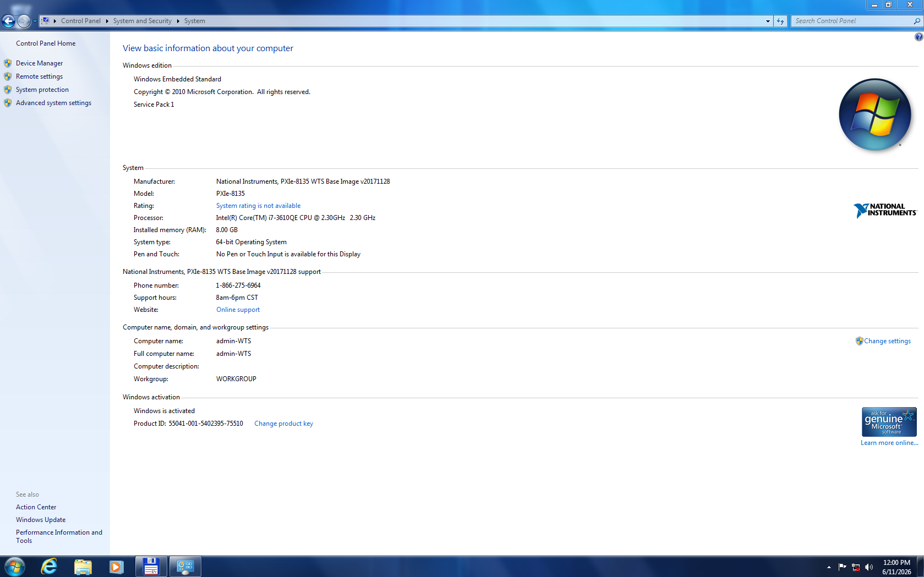Click the Action Center flag tray icon
This screenshot has width=924, height=577.
pyautogui.click(x=842, y=567)
